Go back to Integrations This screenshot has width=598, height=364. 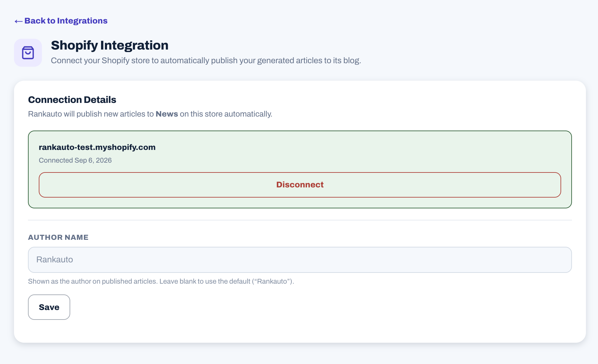coord(61,21)
